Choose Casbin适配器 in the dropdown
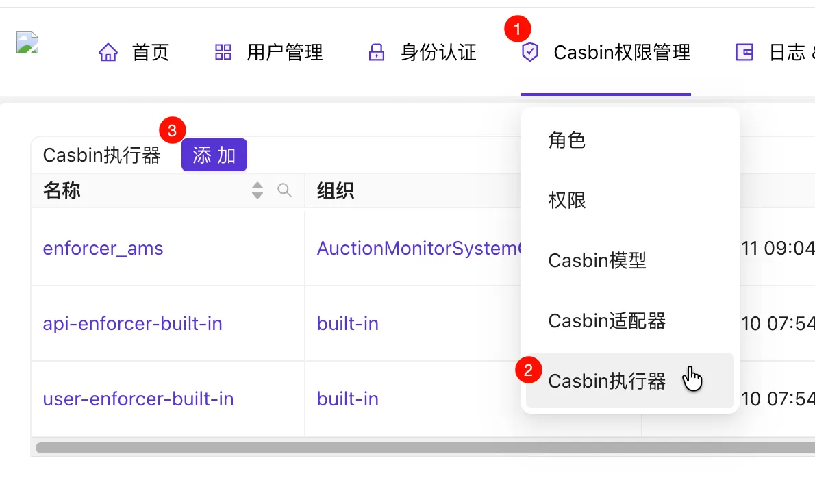Screen dimensions: 815x504 click(607, 321)
